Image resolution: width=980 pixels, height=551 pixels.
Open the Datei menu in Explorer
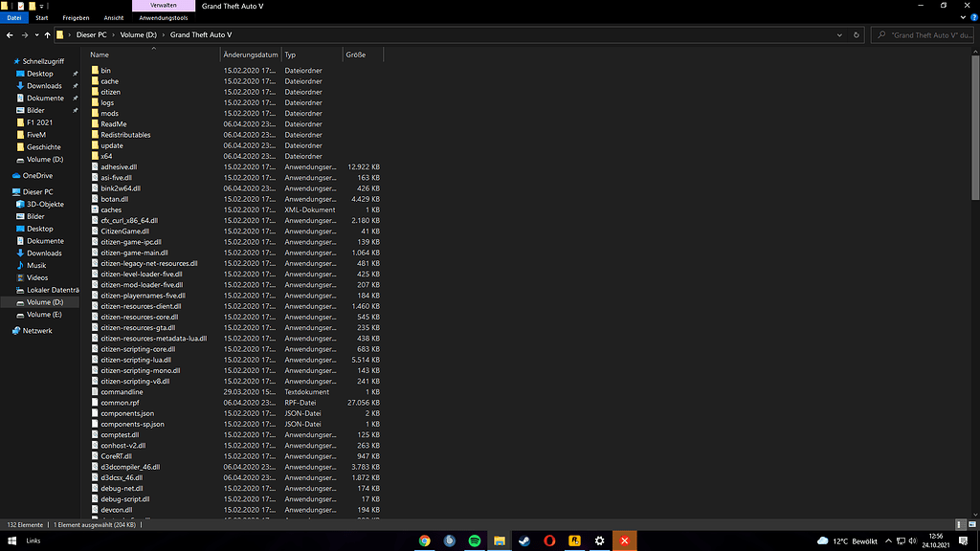pos(13,17)
